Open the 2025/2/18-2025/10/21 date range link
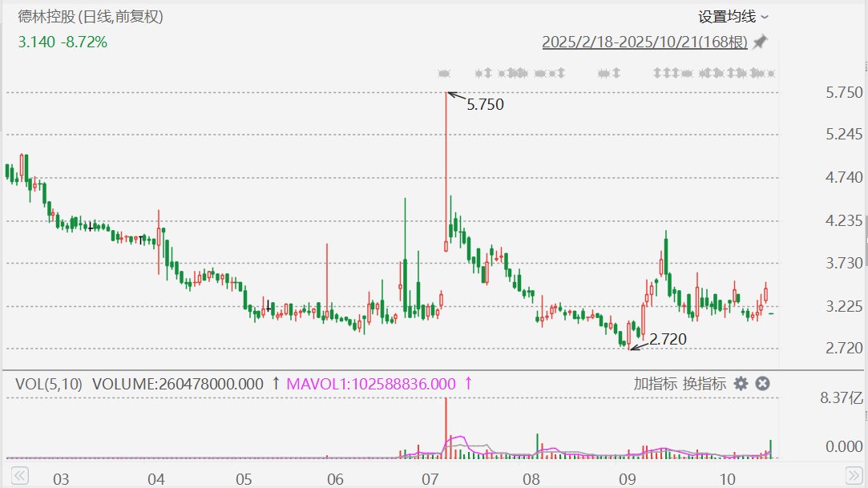Viewport: 868px width, 488px height. (644, 42)
